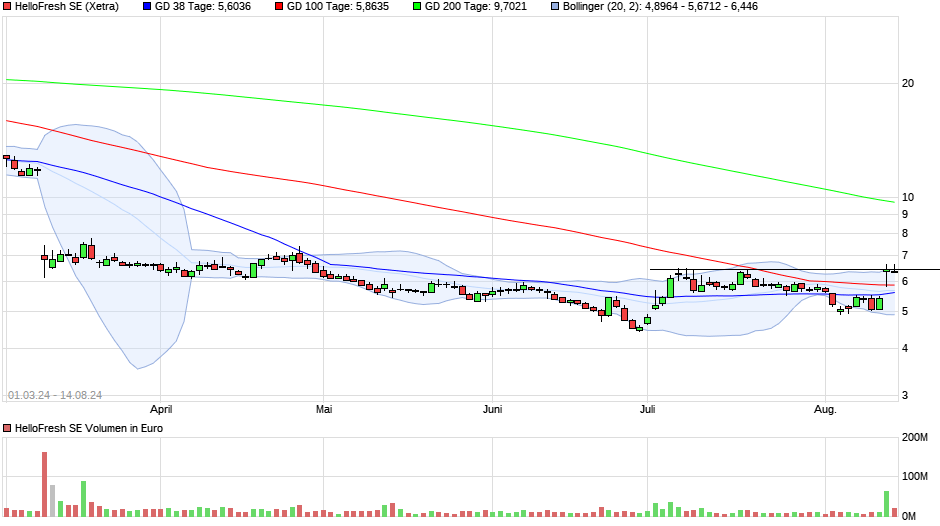This screenshot has height=526, width=940.
Task: Click the tallest red volume bar in March
Action: [x=44, y=485]
